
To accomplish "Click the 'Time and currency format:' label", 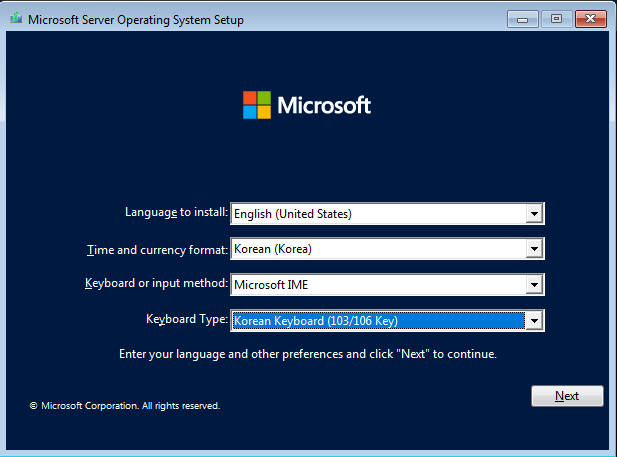I will pyautogui.click(x=157, y=250).
